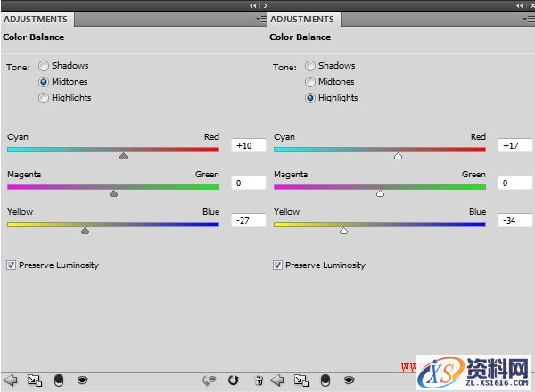This screenshot has width=535, height=392.
Task: Collapse the left panel with the double arrows
Action: point(252,5)
